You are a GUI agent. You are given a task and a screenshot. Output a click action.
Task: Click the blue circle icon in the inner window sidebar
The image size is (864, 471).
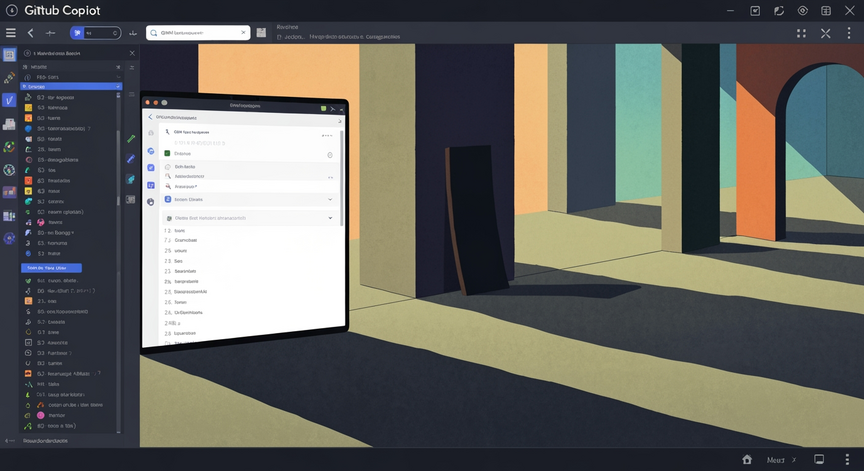(x=151, y=151)
